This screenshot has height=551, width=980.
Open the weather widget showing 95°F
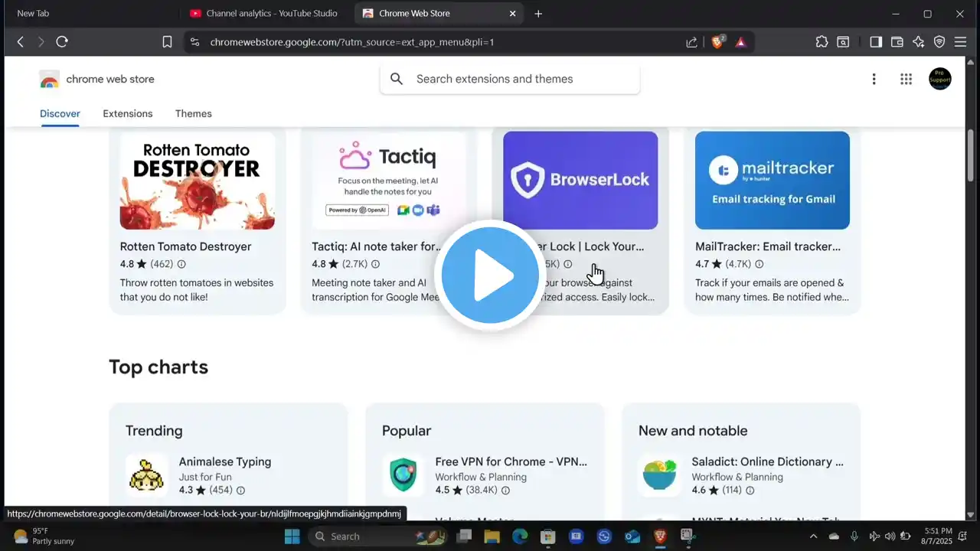point(44,536)
